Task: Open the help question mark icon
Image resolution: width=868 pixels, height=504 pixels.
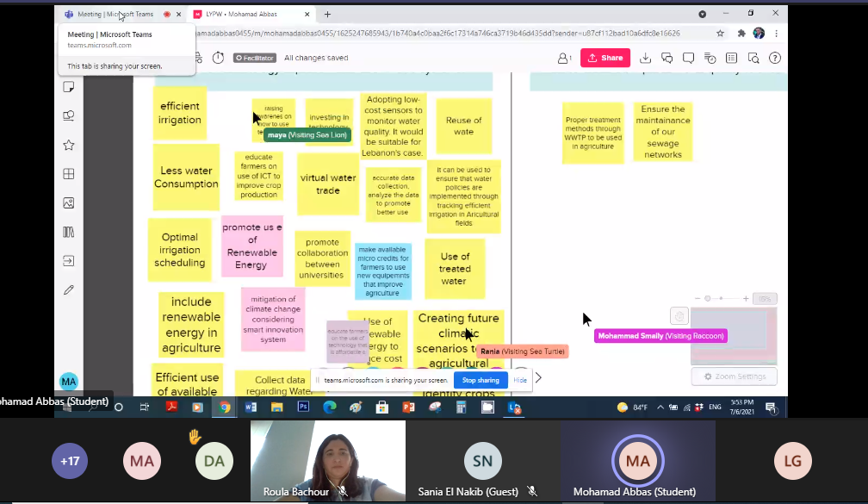Action: (775, 58)
